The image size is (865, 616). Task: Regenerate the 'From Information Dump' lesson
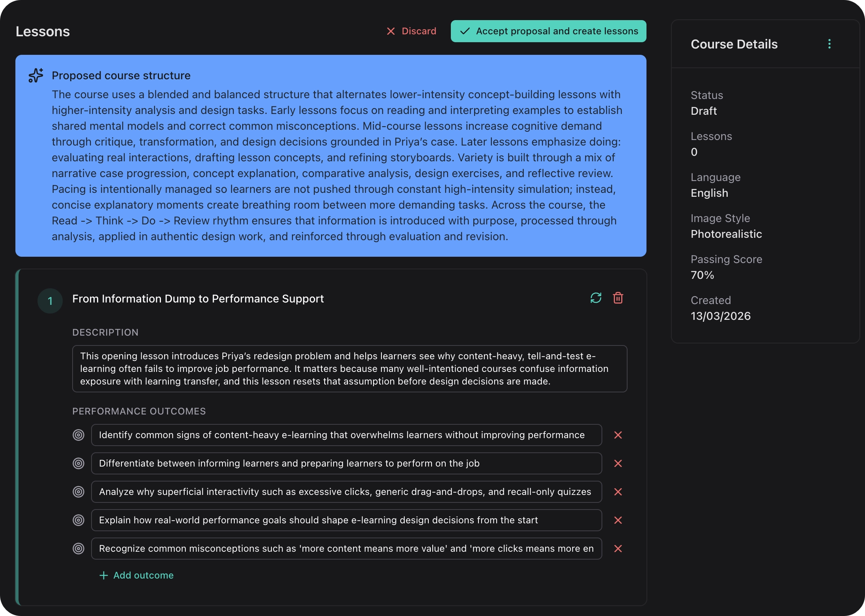(596, 298)
